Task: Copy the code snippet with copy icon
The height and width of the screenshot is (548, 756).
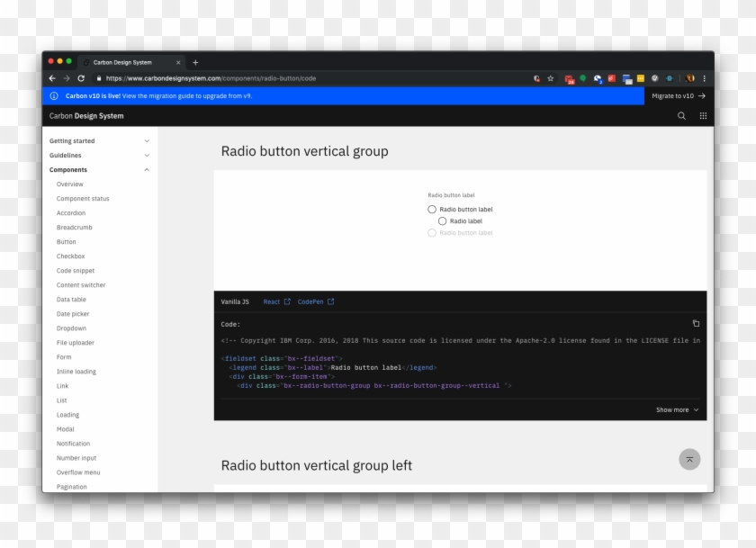Action: coord(696,323)
